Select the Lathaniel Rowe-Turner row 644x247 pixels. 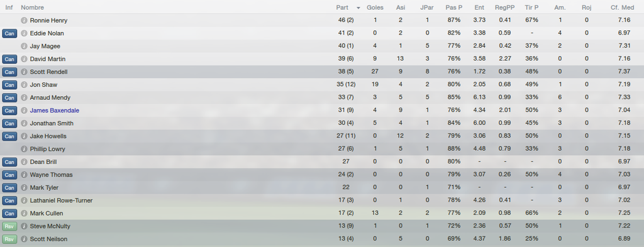click(x=322, y=200)
